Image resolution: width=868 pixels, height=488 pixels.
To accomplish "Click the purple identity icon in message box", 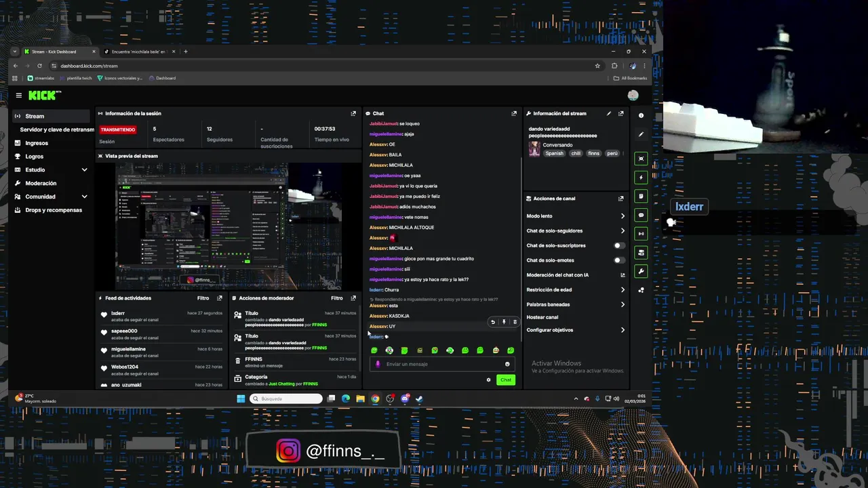I will tap(378, 364).
